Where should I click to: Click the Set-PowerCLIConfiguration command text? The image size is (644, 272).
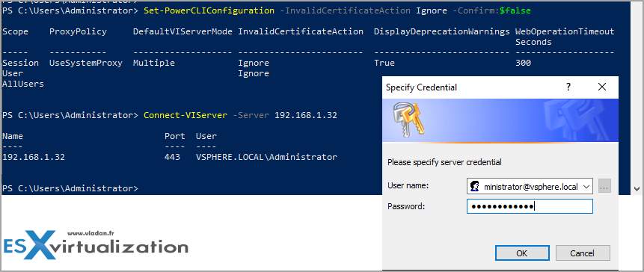(209, 11)
